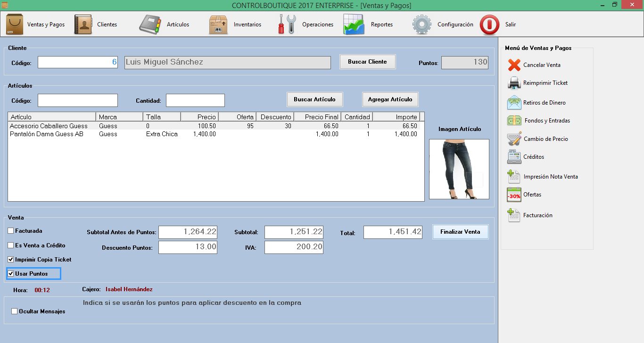Open the Inventarios box icon

click(218, 24)
